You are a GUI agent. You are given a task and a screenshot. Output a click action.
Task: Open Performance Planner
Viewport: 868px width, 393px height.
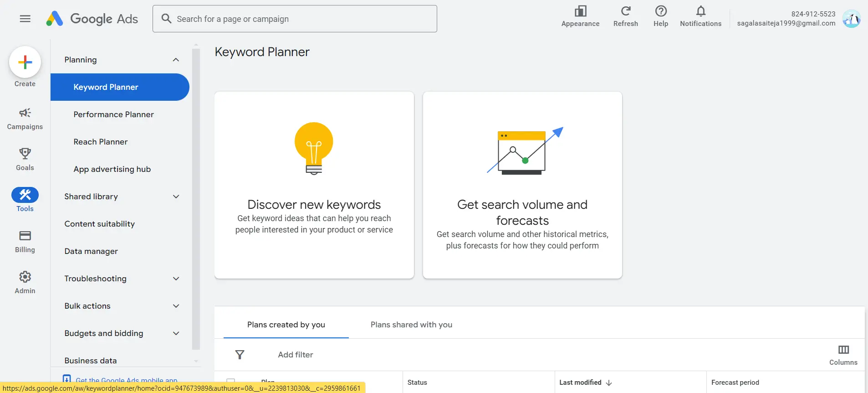[113, 114]
